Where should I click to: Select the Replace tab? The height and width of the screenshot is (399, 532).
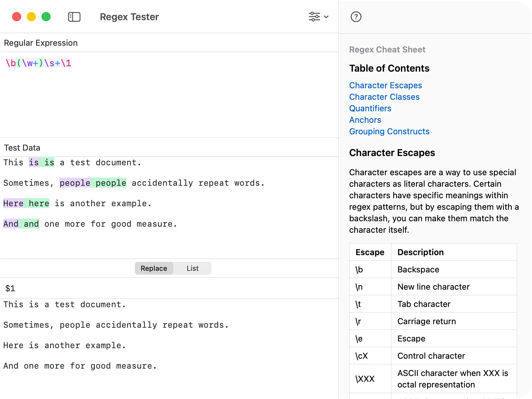(x=154, y=268)
